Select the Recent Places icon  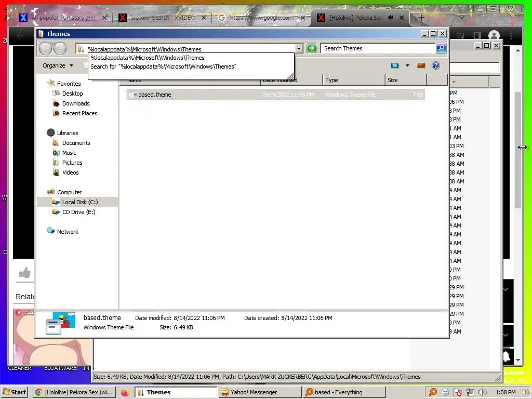(56, 113)
